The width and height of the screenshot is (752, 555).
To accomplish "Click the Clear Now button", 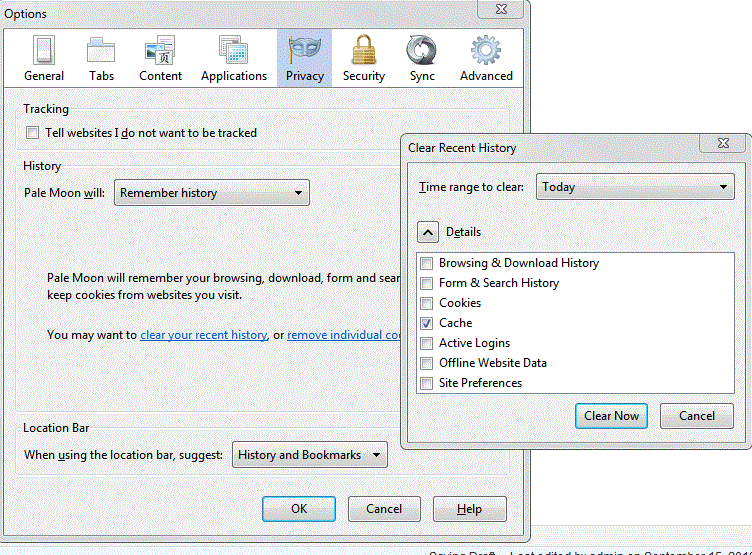I will pyautogui.click(x=611, y=416).
